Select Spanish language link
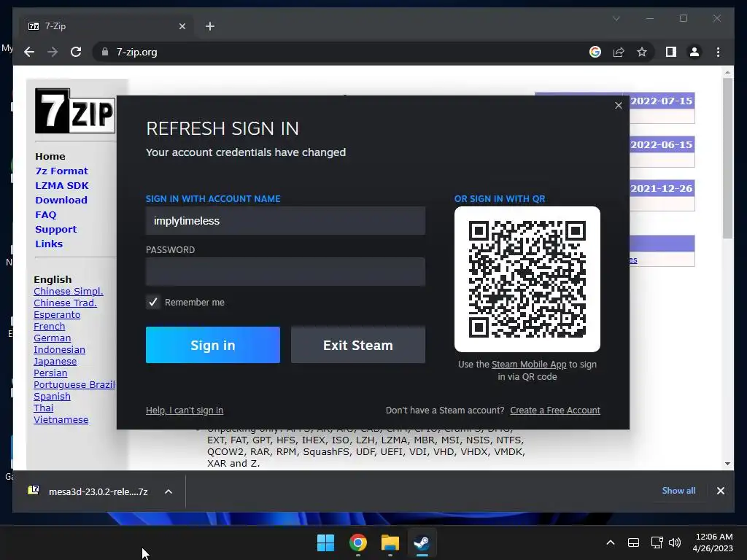 pos(52,396)
